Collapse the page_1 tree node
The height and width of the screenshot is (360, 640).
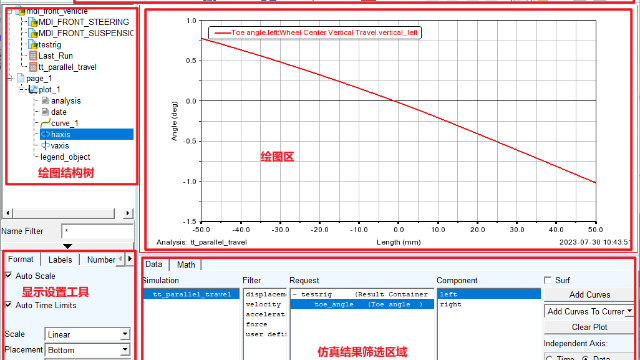click(10, 78)
